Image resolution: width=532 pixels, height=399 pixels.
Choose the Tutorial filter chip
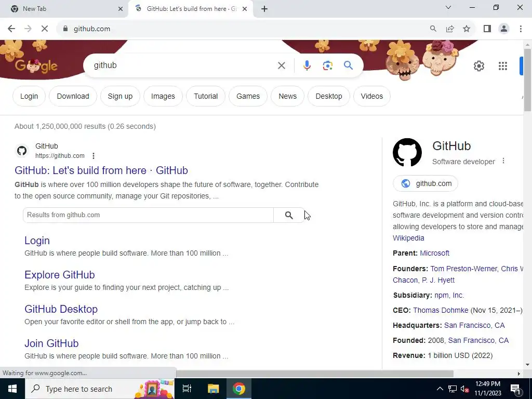[x=206, y=96]
